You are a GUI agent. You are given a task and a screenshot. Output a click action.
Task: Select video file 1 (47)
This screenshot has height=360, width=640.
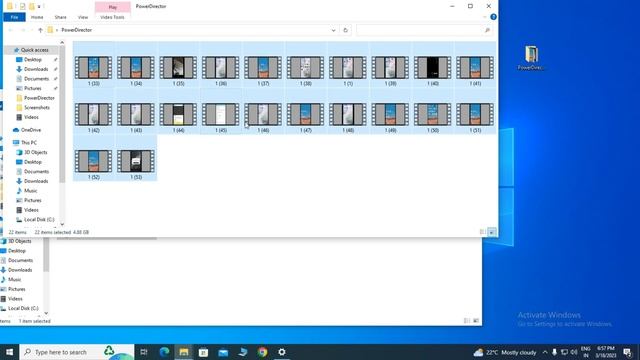pyautogui.click(x=305, y=114)
